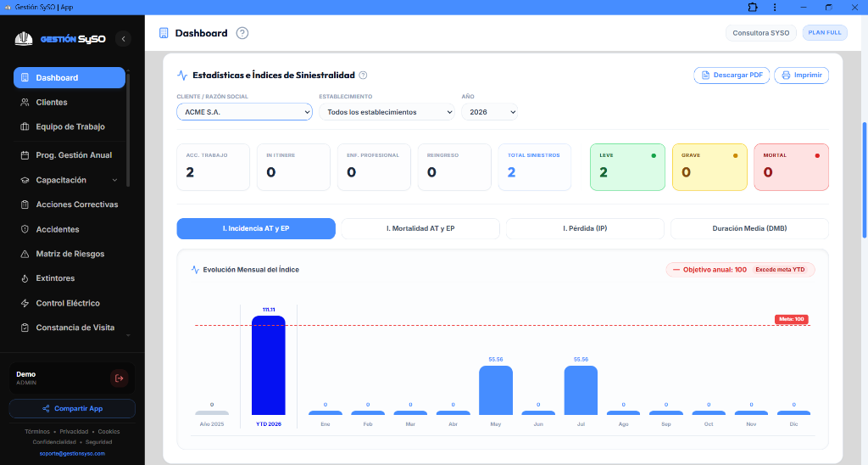Collapse the sidebar with the chevron button
The width and height of the screenshot is (868, 465).
[x=123, y=39]
